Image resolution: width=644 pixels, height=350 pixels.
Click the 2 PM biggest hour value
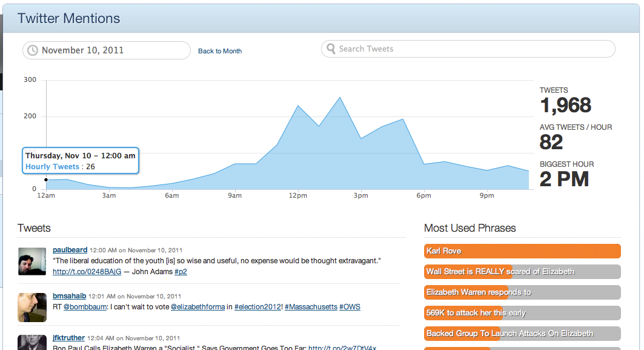[564, 180]
